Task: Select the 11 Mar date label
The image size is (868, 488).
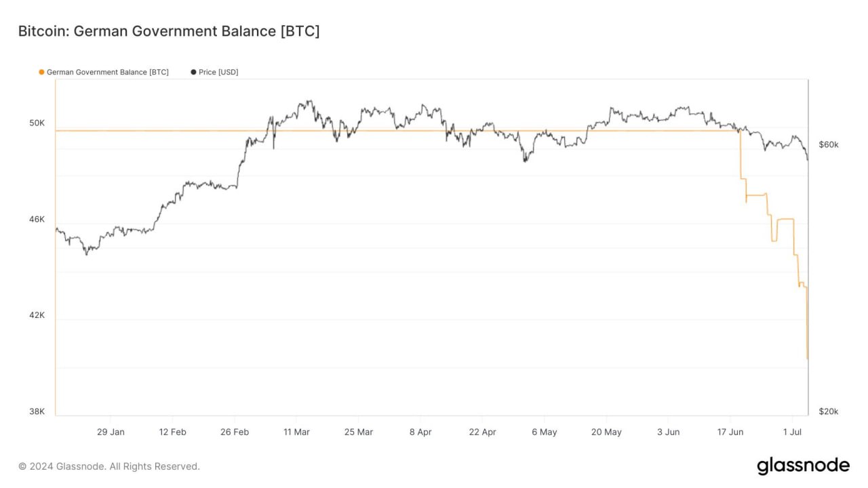Action: (296, 432)
